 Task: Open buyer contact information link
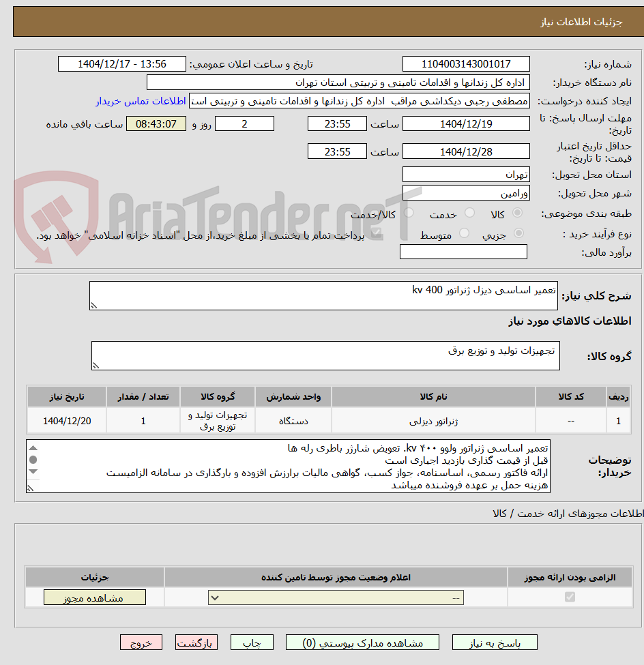[141, 101]
